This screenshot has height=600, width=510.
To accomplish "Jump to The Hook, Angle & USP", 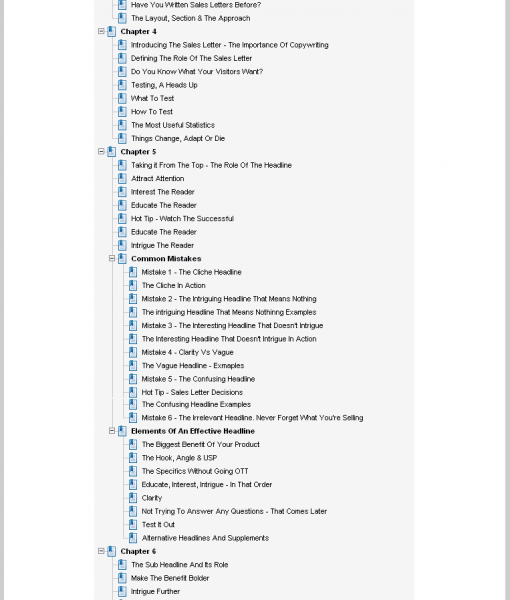I will 179,458.
